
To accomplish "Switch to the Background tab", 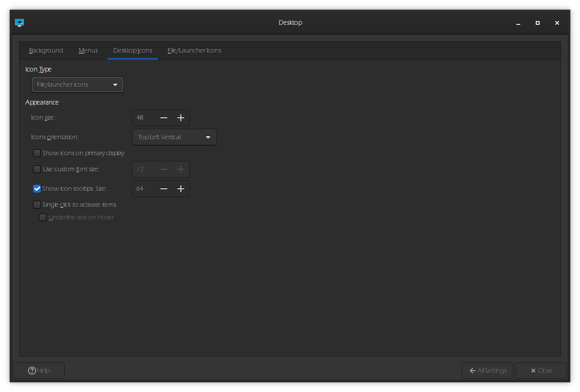I will [x=46, y=51].
